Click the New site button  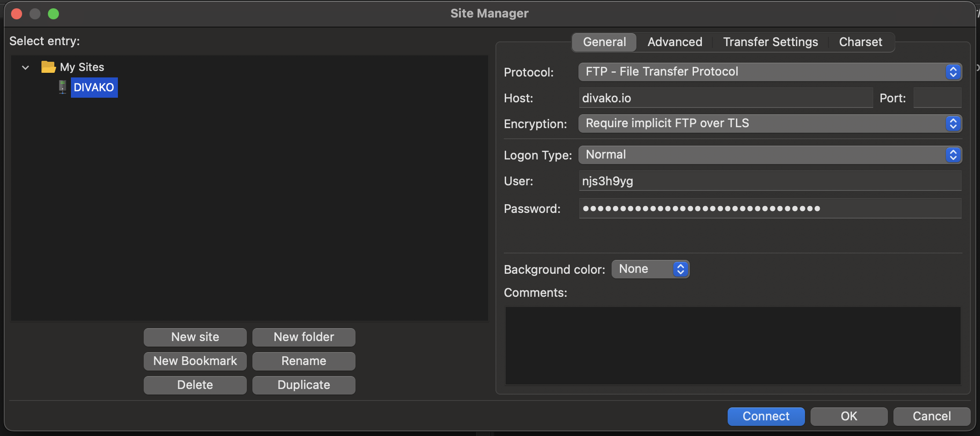pyautogui.click(x=195, y=337)
